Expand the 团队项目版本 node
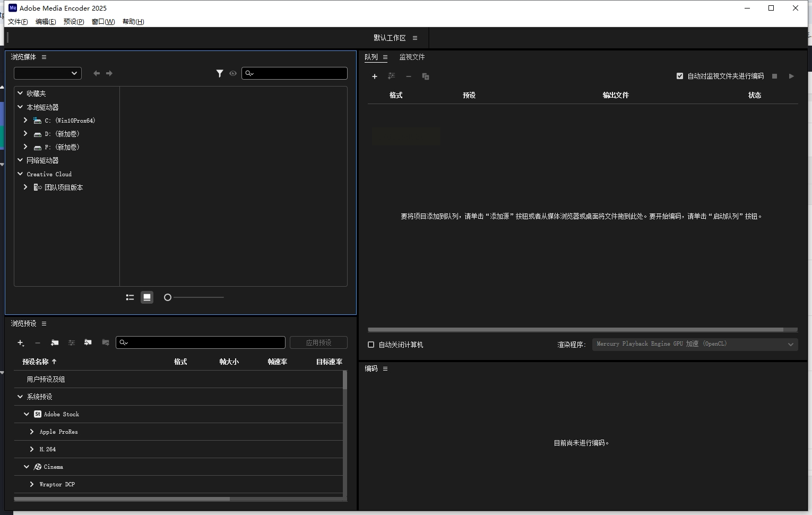 [25, 187]
